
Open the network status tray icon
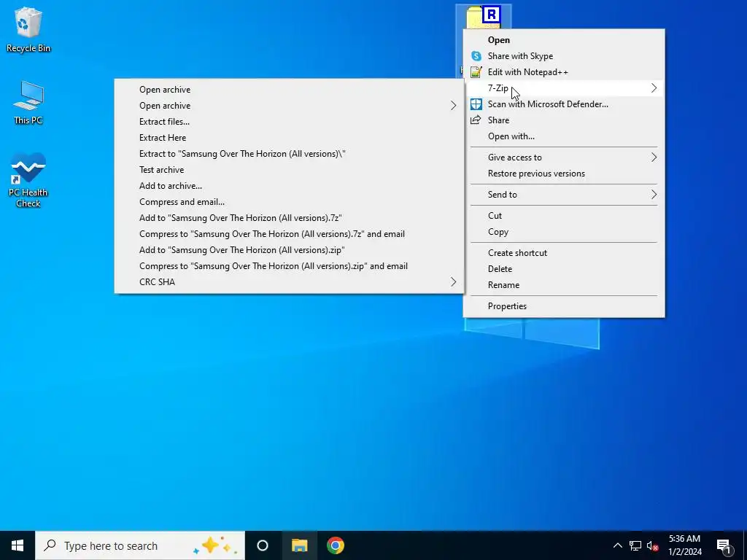pyautogui.click(x=635, y=545)
